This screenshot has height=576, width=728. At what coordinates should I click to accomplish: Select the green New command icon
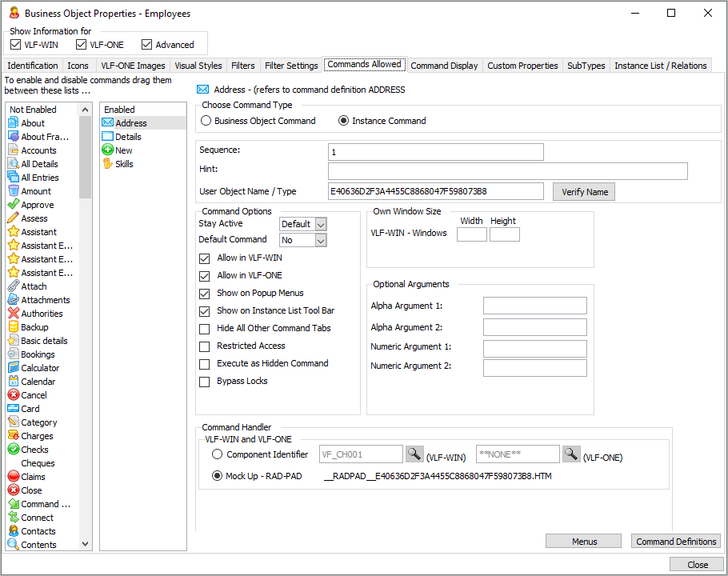tap(107, 150)
